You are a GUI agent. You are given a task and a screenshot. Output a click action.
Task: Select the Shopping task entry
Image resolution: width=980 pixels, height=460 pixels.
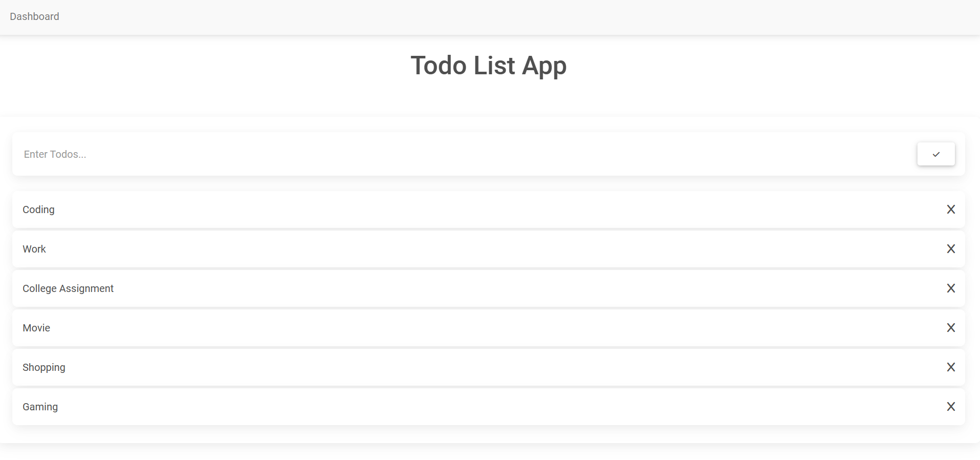click(x=44, y=367)
